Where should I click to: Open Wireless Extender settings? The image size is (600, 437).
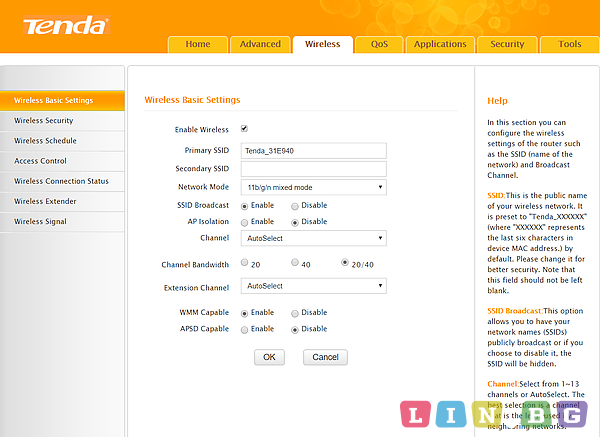[62, 201]
